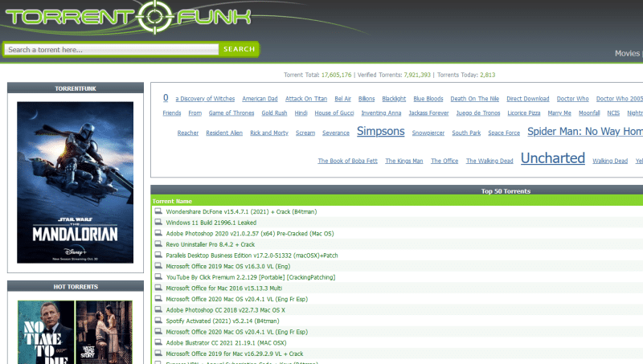Select the Bel Air tag
This screenshot has width=643, height=364.
coord(343,99)
